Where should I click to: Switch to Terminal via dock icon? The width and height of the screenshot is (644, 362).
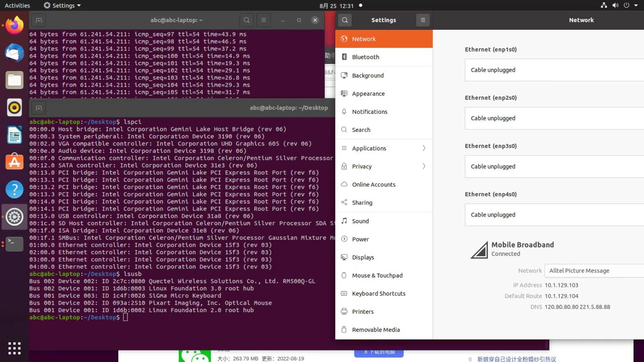14,244
